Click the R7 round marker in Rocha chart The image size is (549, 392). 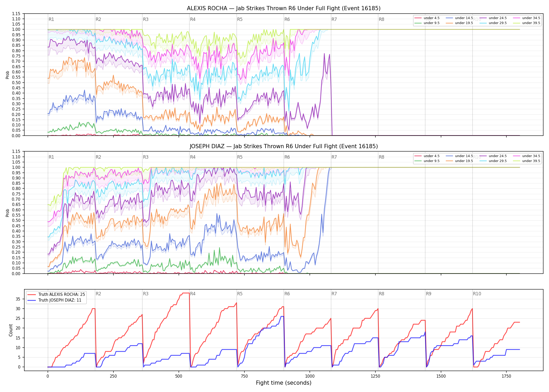[x=334, y=19]
